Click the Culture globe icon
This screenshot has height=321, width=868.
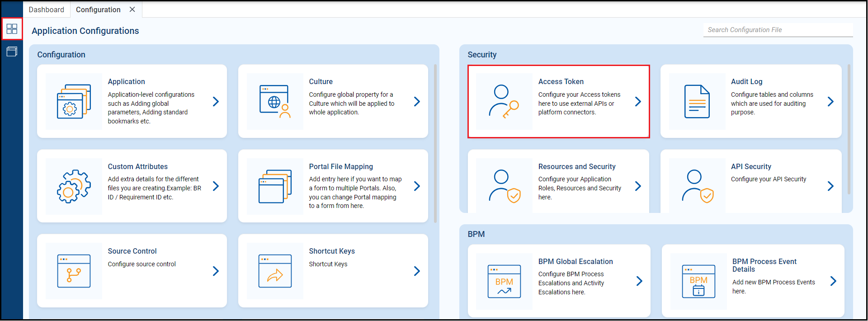click(275, 101)
